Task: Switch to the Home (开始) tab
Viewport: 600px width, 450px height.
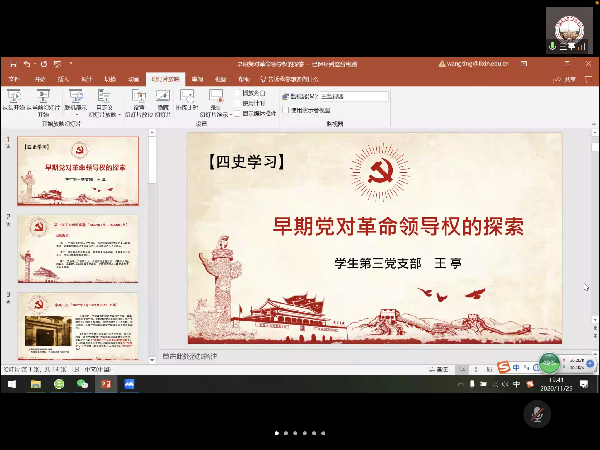Action: click(x=40, y=79)
